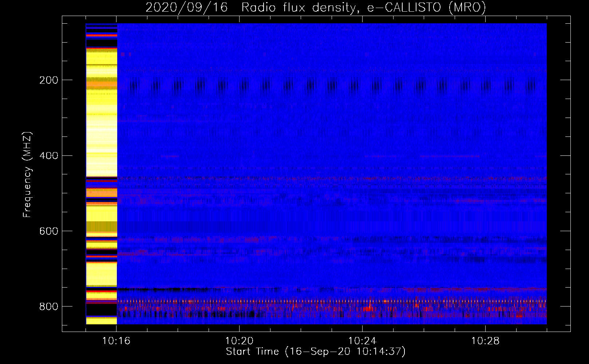Click the 10:28 time tick label

pyautogui.click(x=485, y=341)
